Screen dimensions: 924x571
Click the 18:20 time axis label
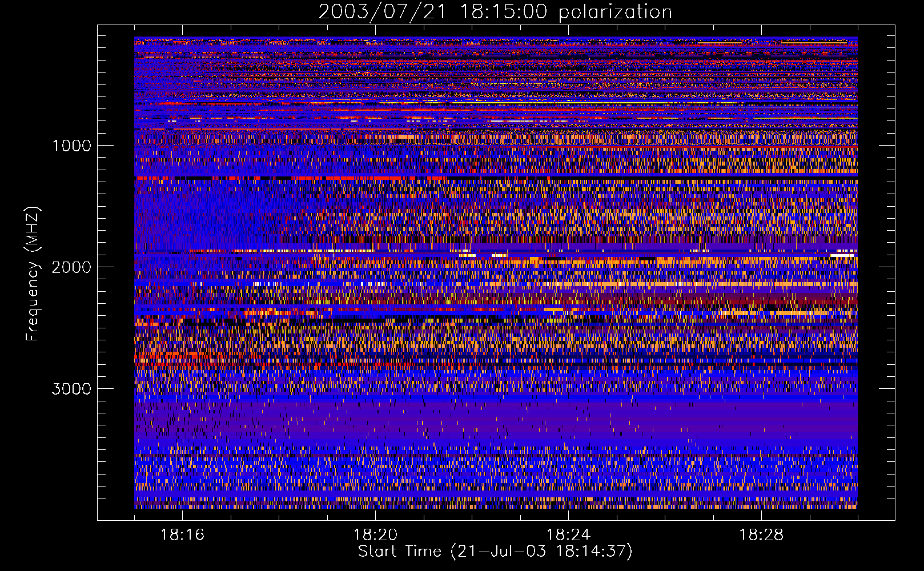375,535
